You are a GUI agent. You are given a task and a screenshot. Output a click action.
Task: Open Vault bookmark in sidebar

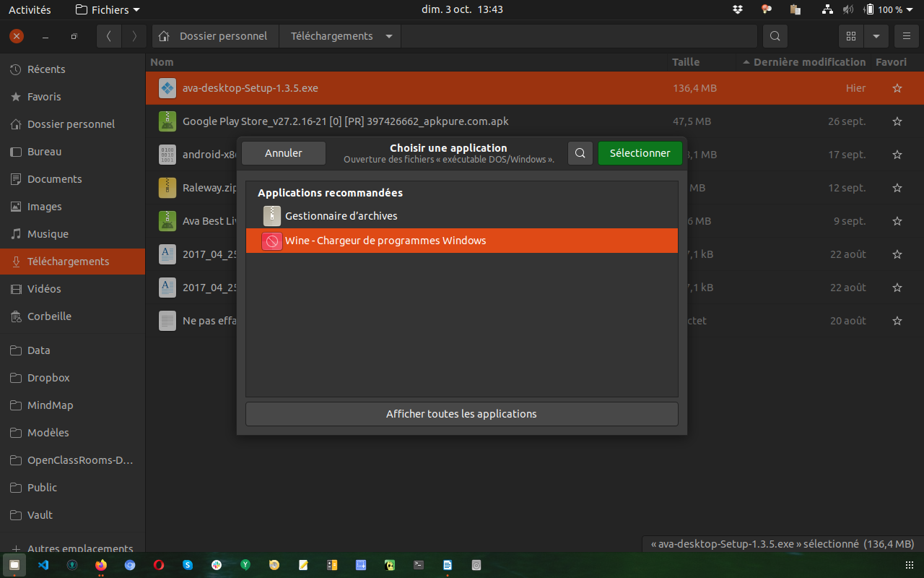click(72, 515)
